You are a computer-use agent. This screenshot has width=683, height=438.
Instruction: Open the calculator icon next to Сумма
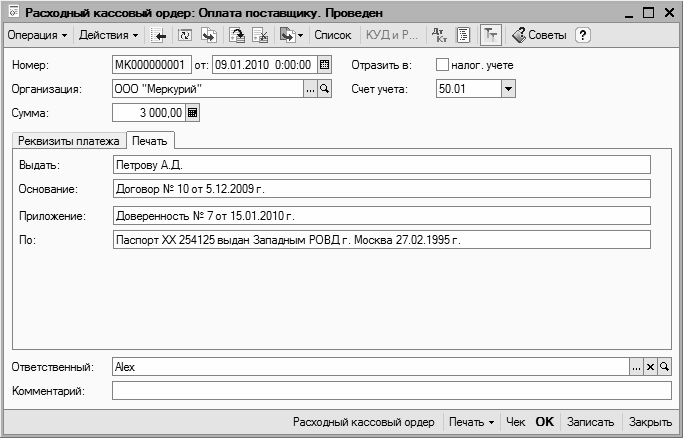coord(194,113)
